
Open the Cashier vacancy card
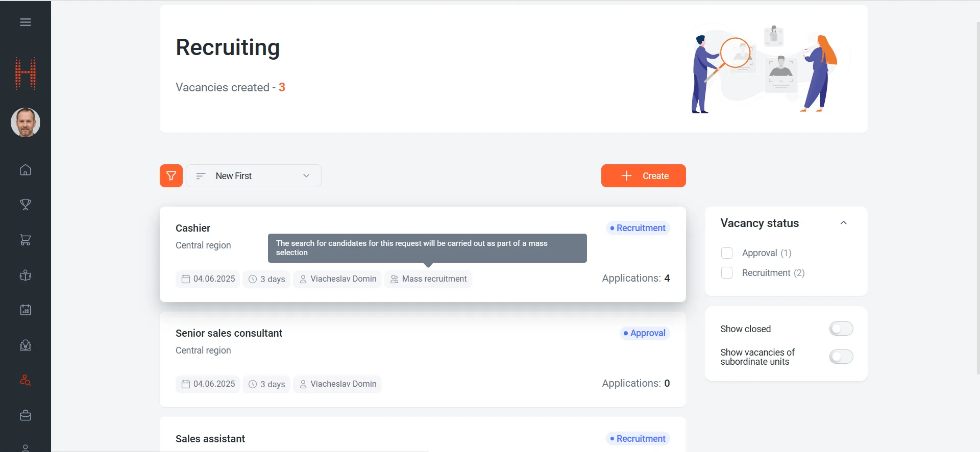(193, 228)
